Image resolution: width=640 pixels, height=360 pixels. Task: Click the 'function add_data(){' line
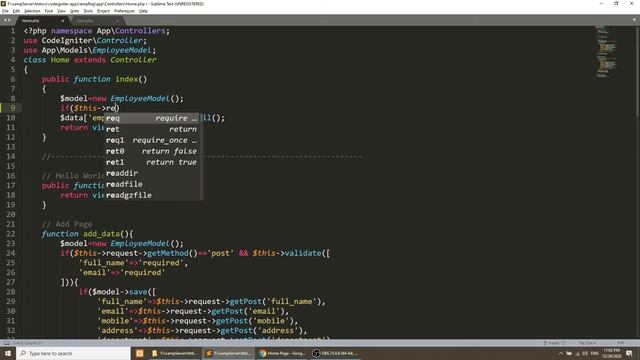[87, 234]
